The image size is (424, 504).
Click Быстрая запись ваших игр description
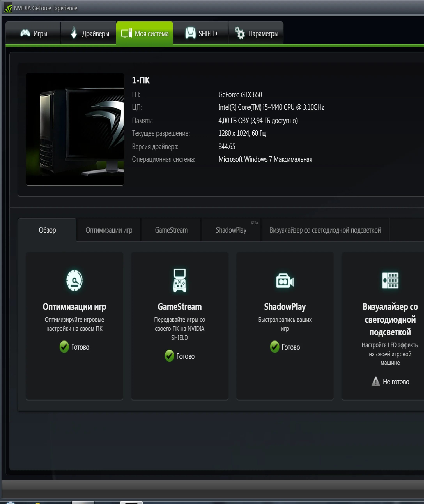(x=285, y=324)
